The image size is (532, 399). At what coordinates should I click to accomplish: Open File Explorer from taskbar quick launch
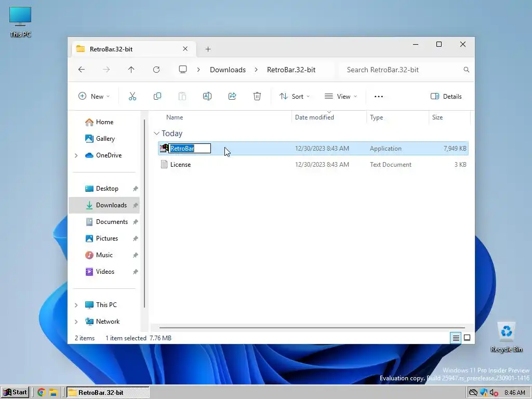pos(54,393)
